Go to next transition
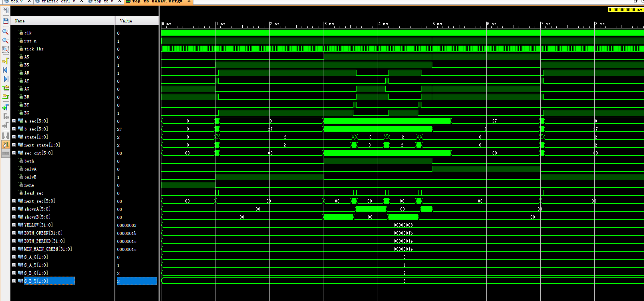 point(6,96)
